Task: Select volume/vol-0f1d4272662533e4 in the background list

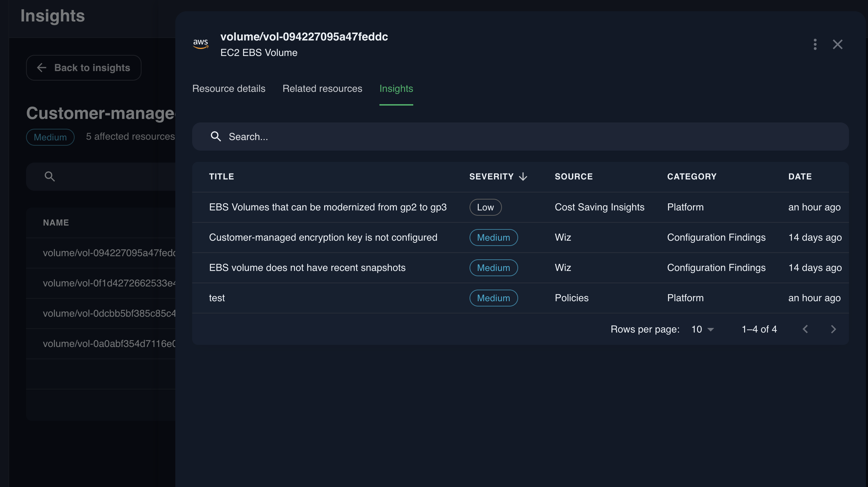Action: [109, 283]
